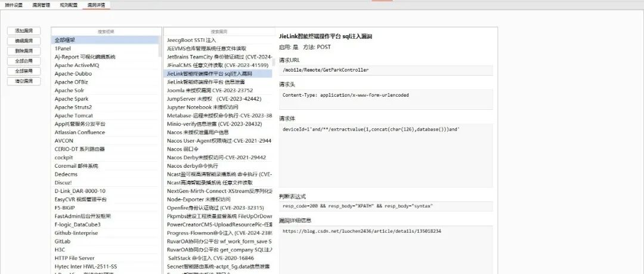Select SaltStack 命令注入 CVE-2020-16846
Screen dimensions: 644x274
(218, 258)
